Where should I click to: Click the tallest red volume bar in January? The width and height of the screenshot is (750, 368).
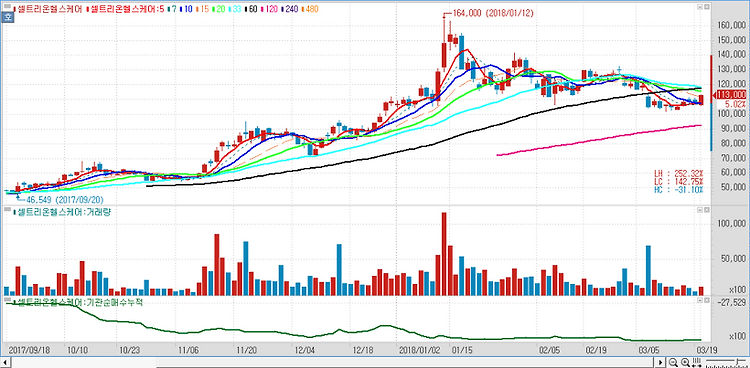click(x=444, y=254)
